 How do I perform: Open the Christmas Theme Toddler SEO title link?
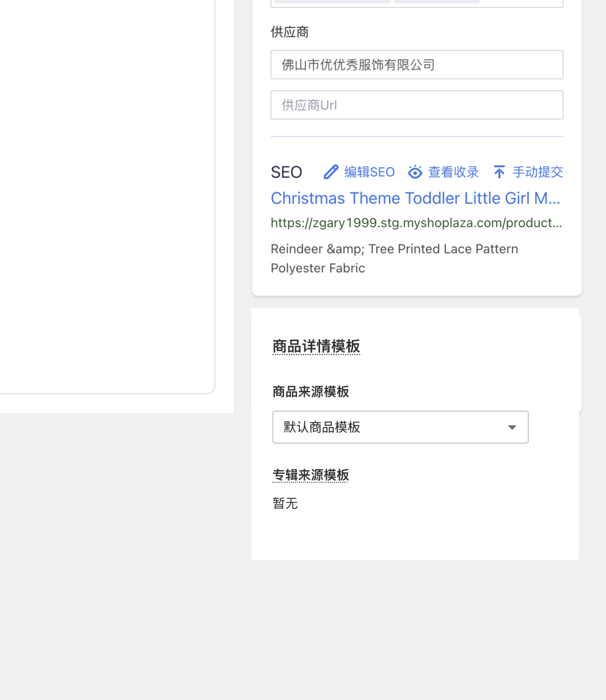pyautogui.click(x=415, y=199)
